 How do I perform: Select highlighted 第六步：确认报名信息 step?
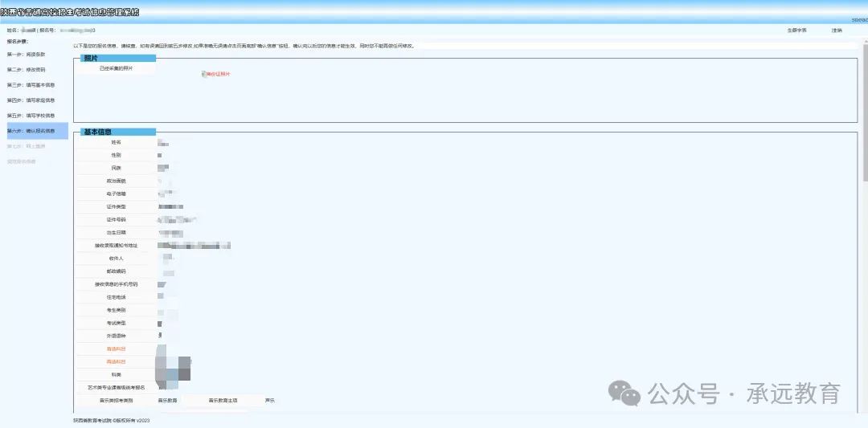coord(37,131)
